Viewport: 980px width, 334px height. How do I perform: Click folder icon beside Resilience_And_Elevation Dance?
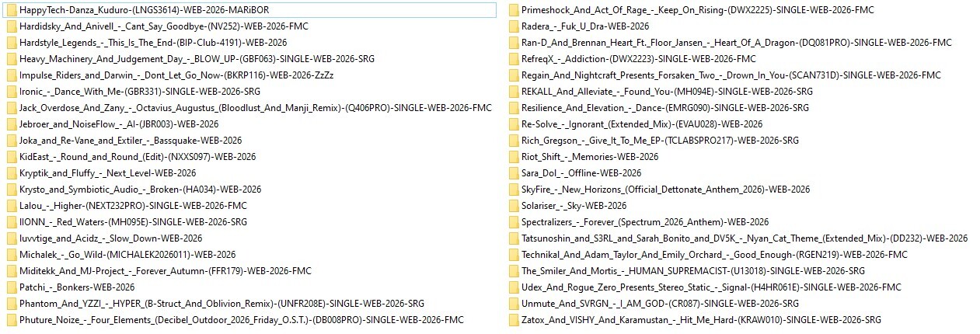coord(513,108)
